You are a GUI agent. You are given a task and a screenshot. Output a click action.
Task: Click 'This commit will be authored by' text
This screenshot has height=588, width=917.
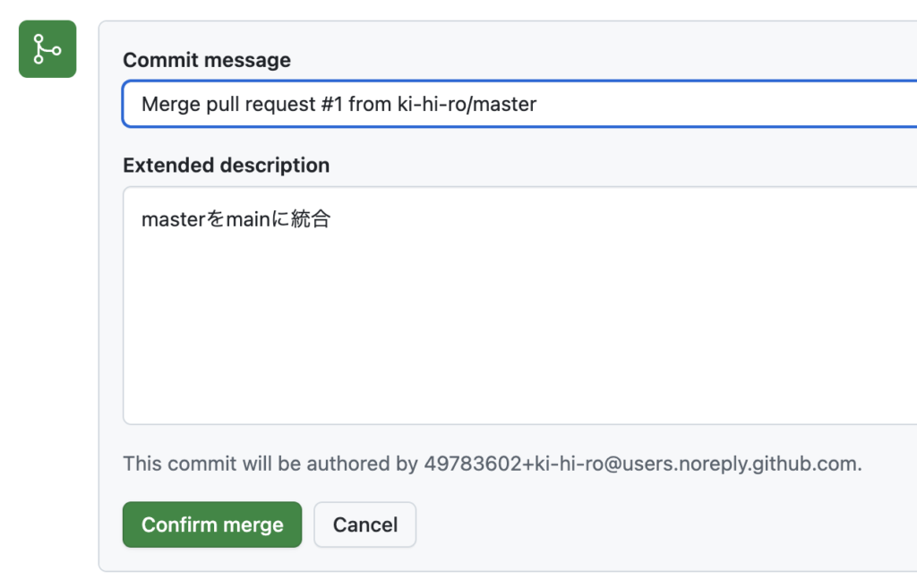270,464
